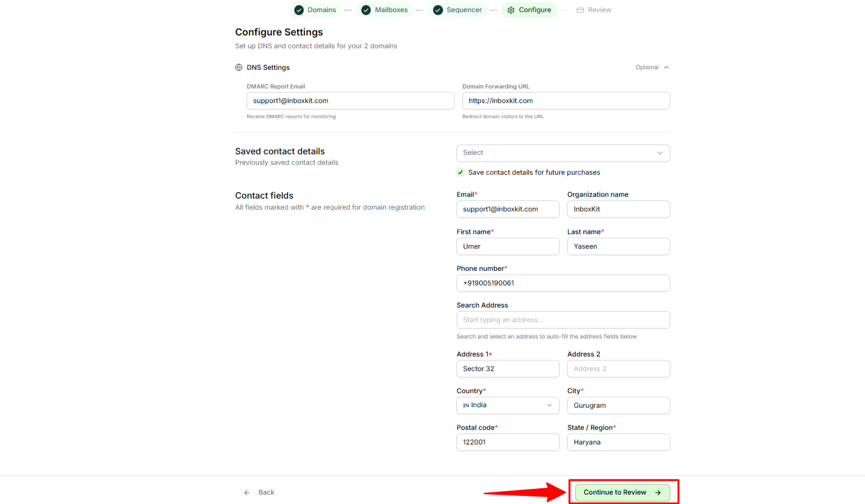Open the saved contact details Select dropdown
The width and height of the screenshot is (865, 504).
pyautogui.click(x=563, y=153)
